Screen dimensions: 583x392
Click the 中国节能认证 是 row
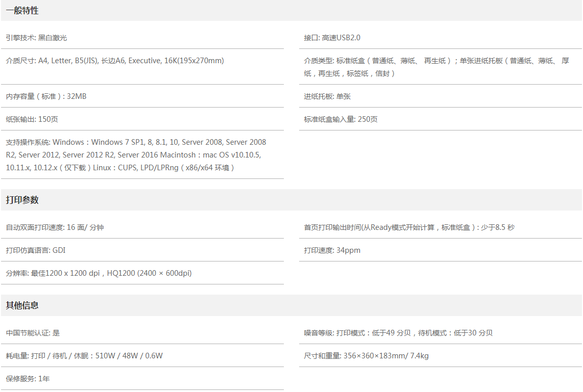point(33,333)
